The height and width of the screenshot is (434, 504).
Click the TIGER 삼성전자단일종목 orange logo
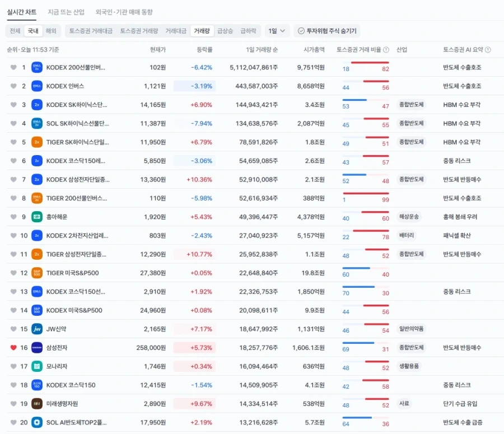click(37, 254)
